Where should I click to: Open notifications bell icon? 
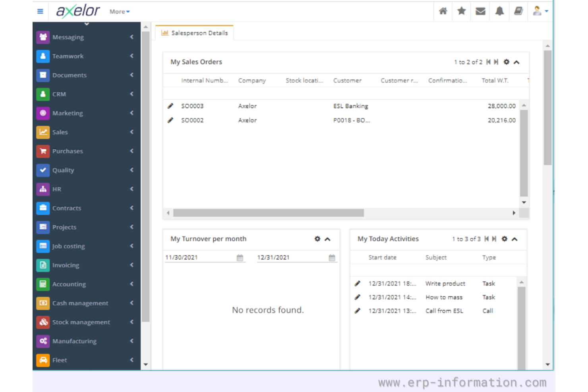click(499, 11)
